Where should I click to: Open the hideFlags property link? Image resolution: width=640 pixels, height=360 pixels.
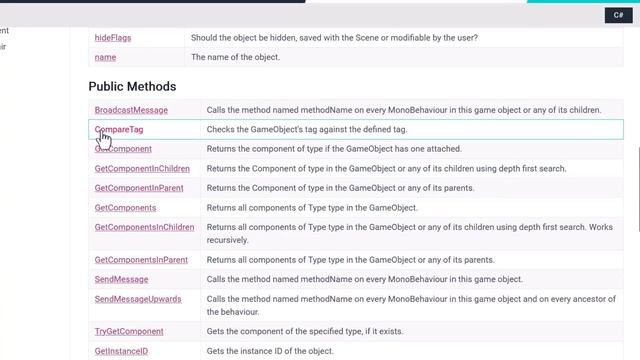[113, 38]
